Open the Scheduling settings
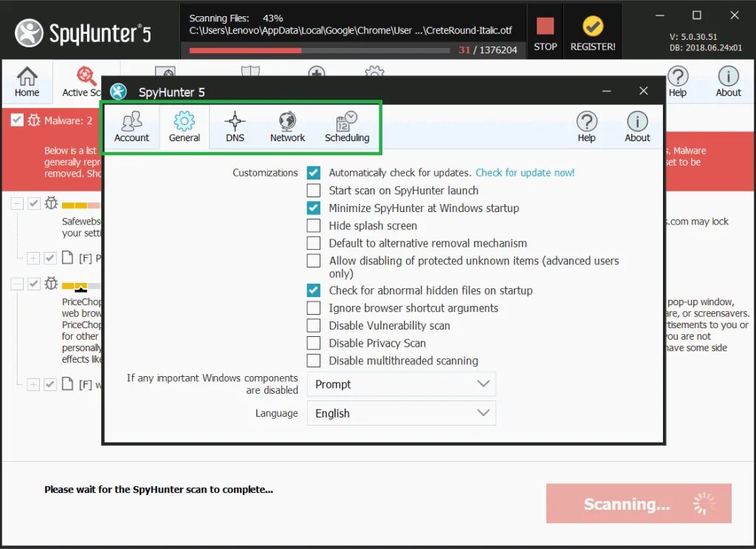756x549 pixels. pos(347,126)
